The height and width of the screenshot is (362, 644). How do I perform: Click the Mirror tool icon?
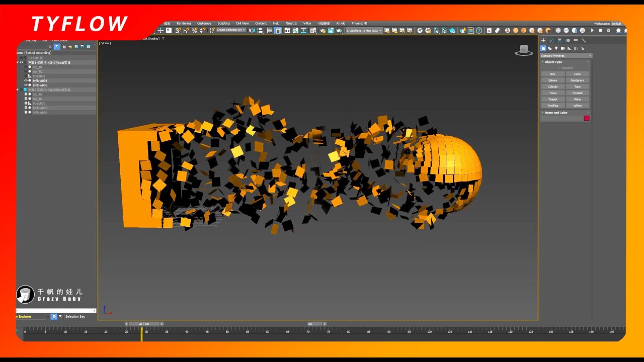coord(252,30)
